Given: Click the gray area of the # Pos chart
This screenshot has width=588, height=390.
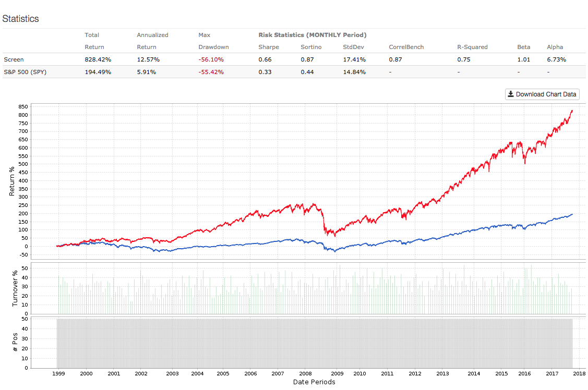Looking at the screenshot, I should tap(313, 342).
